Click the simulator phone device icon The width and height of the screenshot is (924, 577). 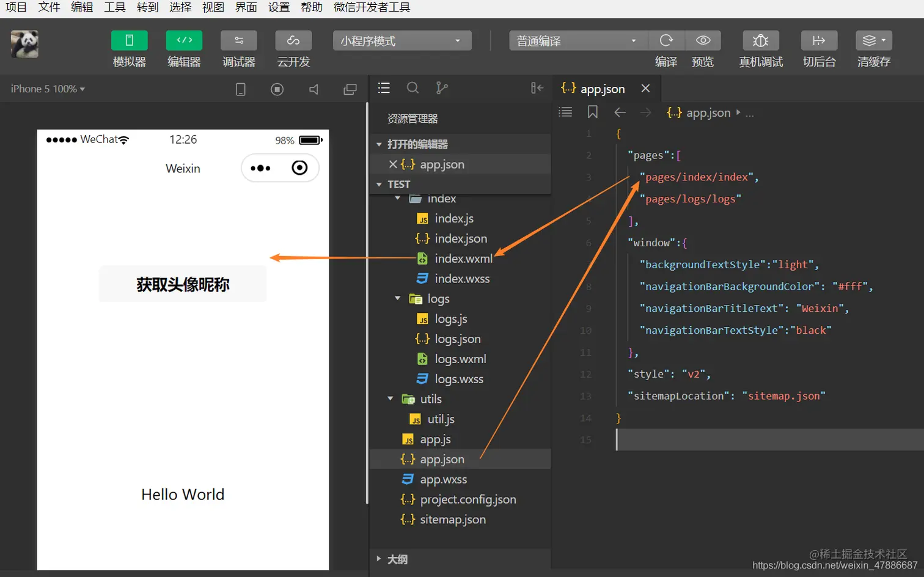(x=241, y=89)
